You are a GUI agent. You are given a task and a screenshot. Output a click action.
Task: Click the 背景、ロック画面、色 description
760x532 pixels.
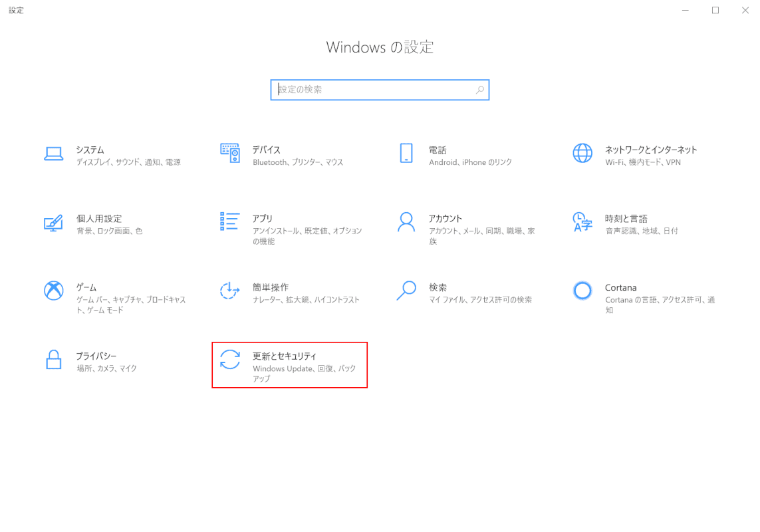110,231
